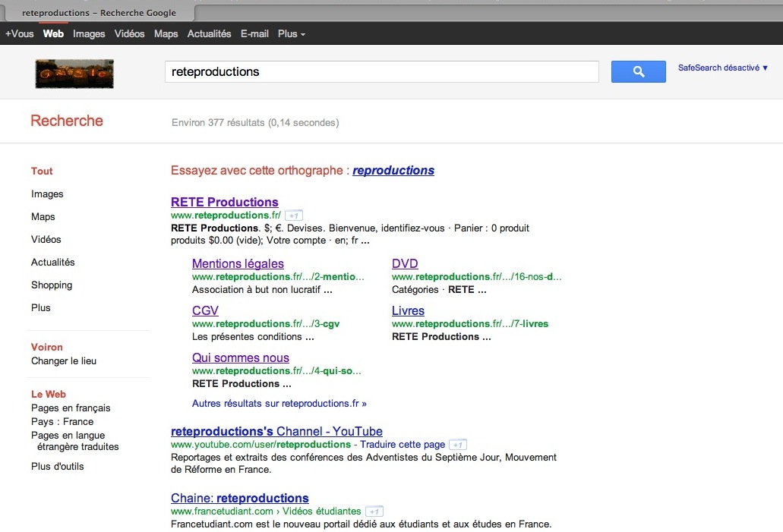
Task: Click the search field containing reteproductions
Action: click(x=382, y=72)
